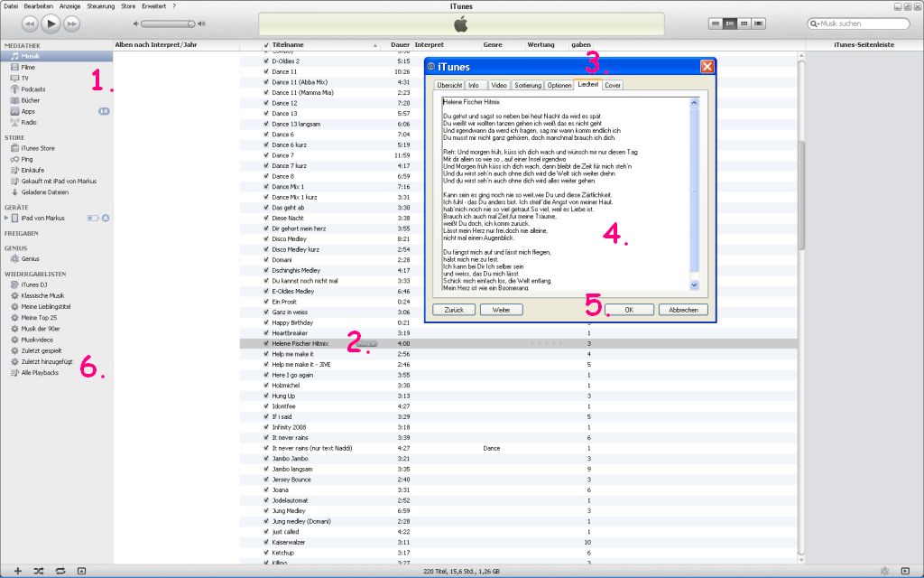Open the Musik der 90er playlist

[x=40, y=329]
